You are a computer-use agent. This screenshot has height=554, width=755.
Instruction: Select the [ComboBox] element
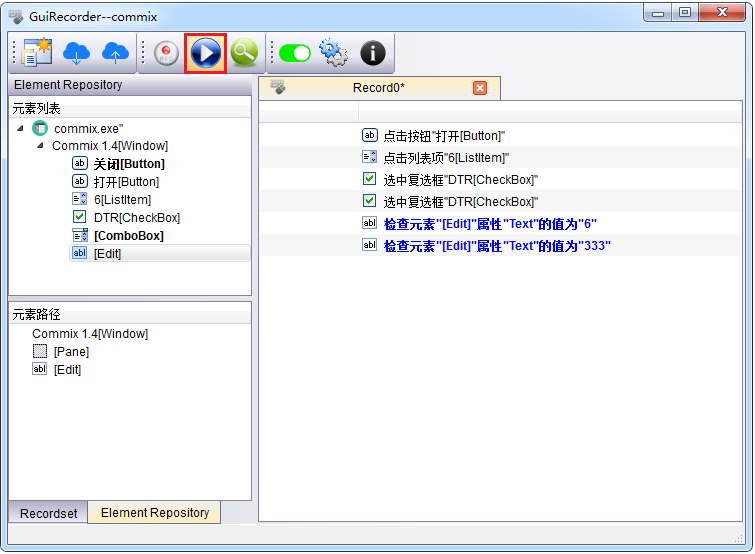(129, 236)
